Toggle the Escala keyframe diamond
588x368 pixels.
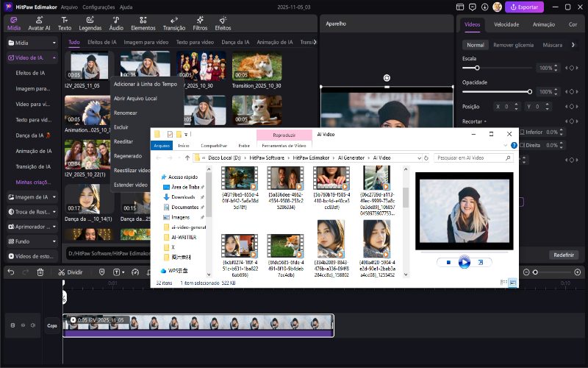(570, 68)
